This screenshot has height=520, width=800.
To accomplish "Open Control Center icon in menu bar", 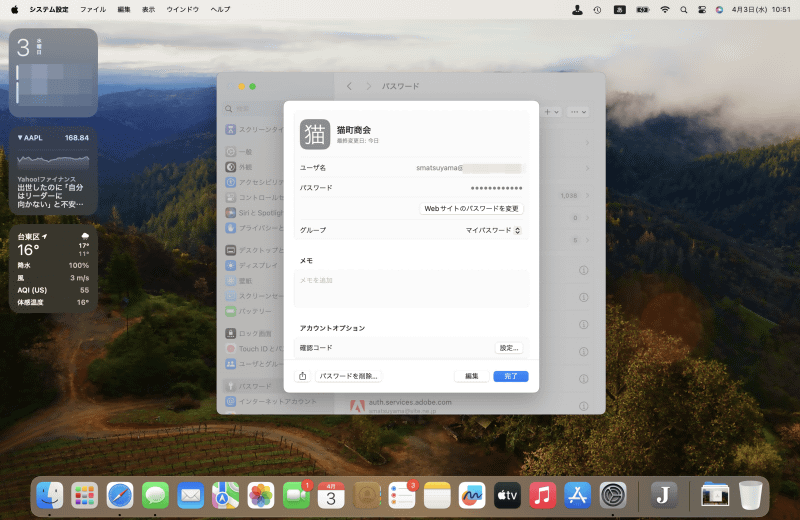I will (x=702, y=9).
